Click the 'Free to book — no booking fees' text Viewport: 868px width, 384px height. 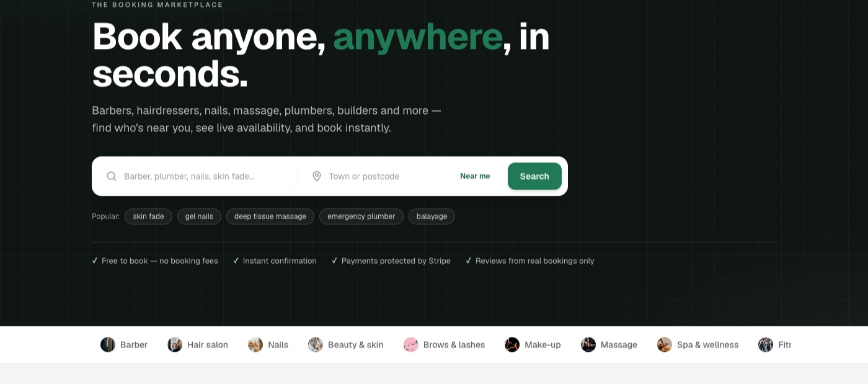[160, 261]
